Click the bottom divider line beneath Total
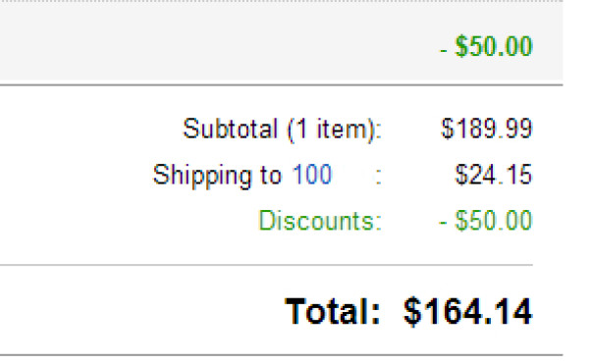This screenshot has height=364, width=589. (282, 354)
